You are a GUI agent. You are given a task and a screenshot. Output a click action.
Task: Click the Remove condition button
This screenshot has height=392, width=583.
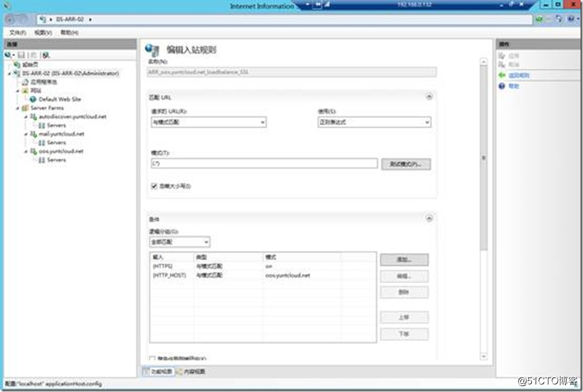click(x=404, y=292)
